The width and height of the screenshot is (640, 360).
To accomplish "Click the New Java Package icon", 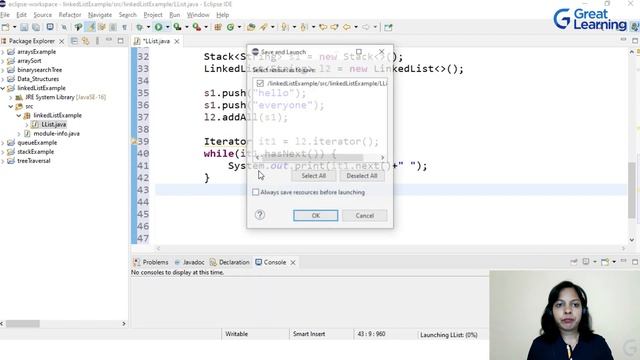I will 218,27.
